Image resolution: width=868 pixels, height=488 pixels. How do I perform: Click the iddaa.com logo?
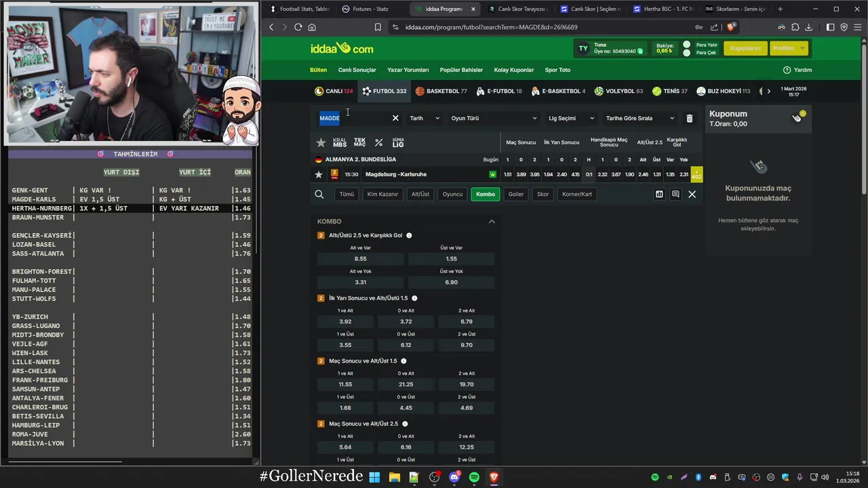click(342, 48)
